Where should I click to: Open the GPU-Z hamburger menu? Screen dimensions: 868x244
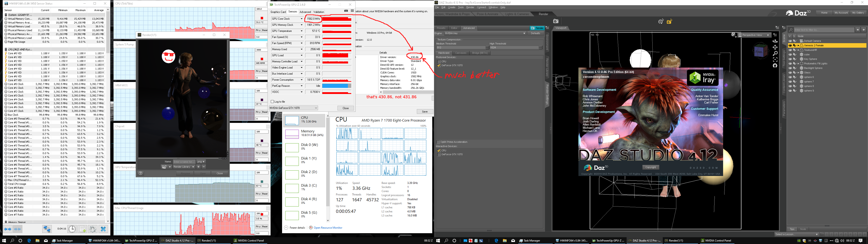click(x=352, y=11)
